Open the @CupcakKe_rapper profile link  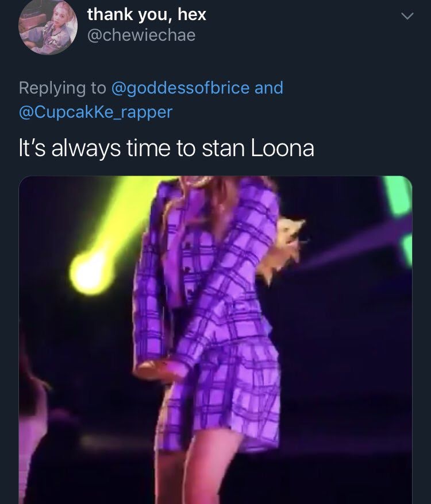click(95, 111)
